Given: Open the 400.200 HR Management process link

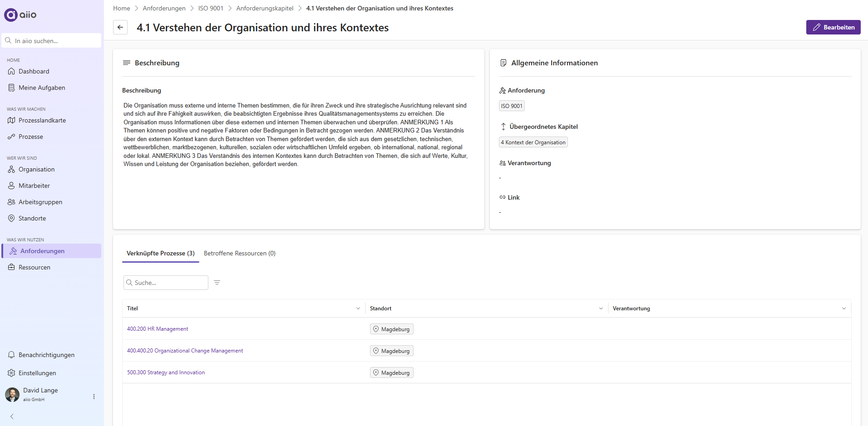Looking at the screenshot, I should 158,329.
